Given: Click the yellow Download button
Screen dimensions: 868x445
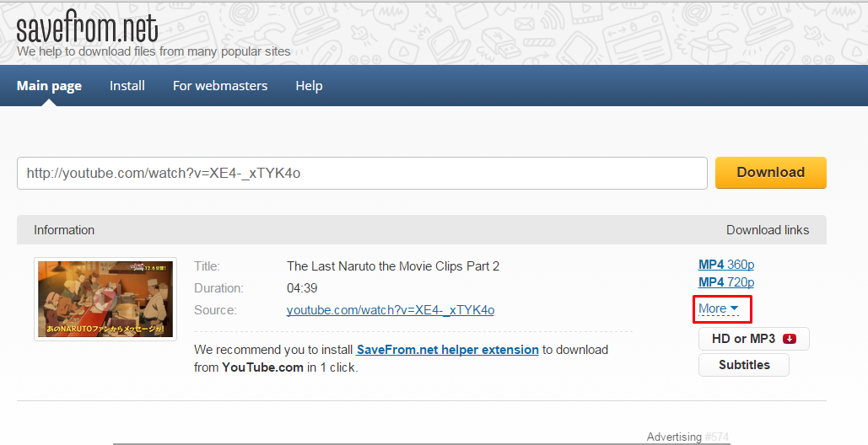Looking at the screenshot, I should 771,173.
